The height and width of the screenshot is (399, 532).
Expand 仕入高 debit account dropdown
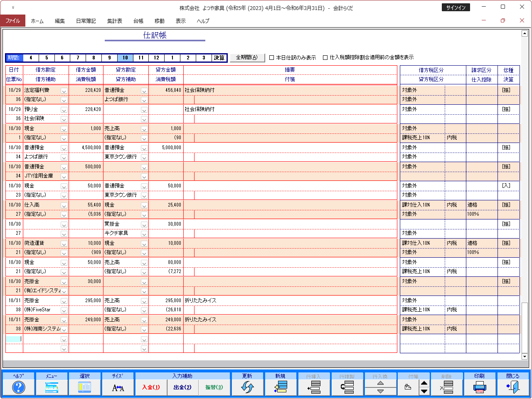(64, 205)
